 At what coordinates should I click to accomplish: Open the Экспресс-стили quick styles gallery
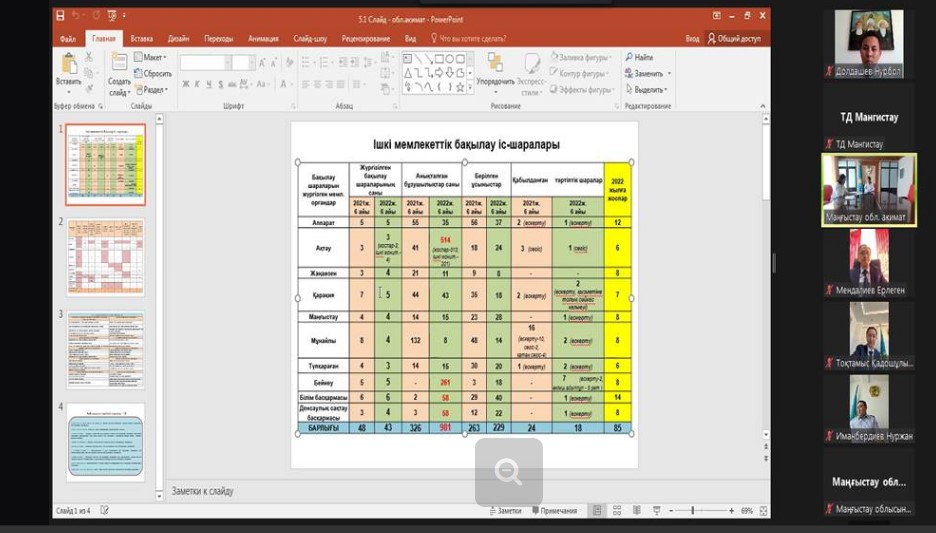tap(530, 74)
